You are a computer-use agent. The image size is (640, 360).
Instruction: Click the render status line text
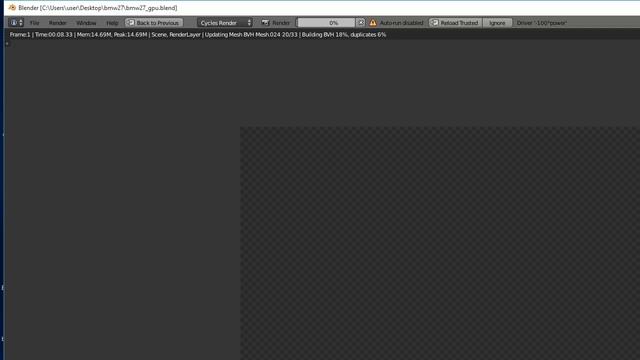[x=198, y=35]
